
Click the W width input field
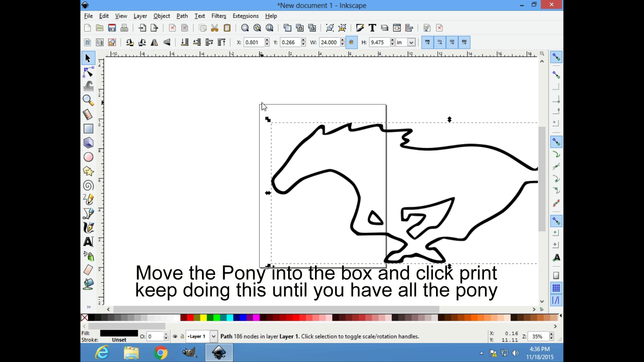pos(329,42)
